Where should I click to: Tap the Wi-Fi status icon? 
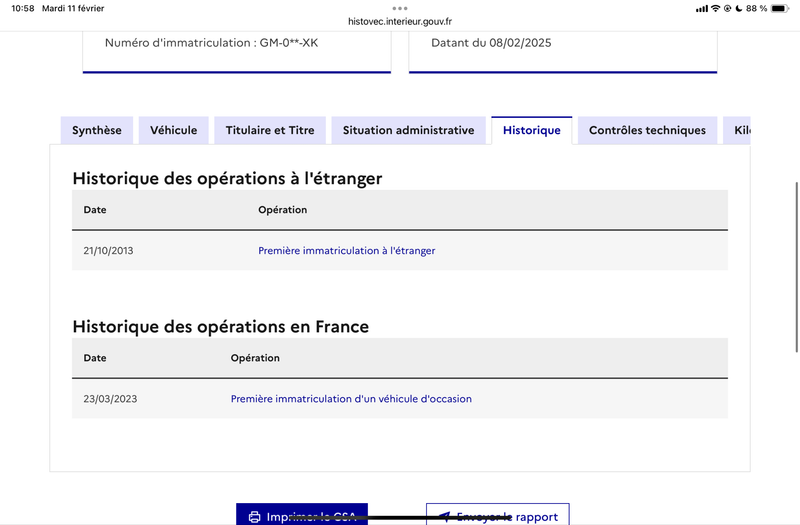[x=715, y=8]
